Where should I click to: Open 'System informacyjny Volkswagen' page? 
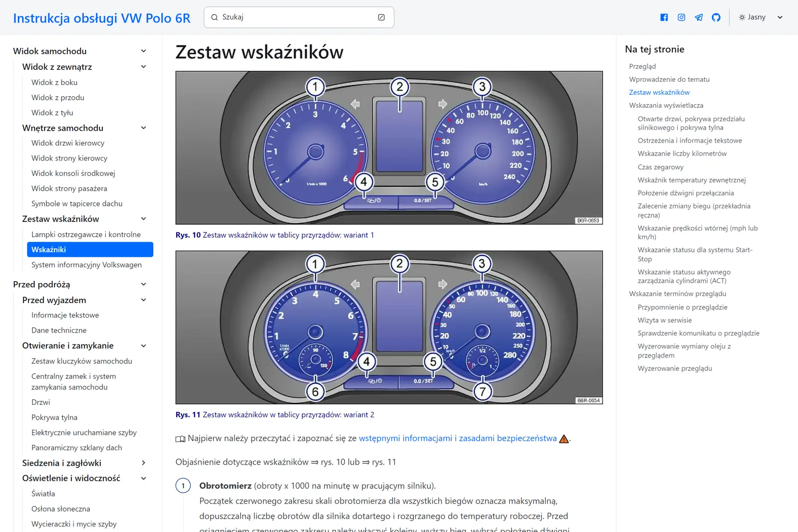point(86,265)
